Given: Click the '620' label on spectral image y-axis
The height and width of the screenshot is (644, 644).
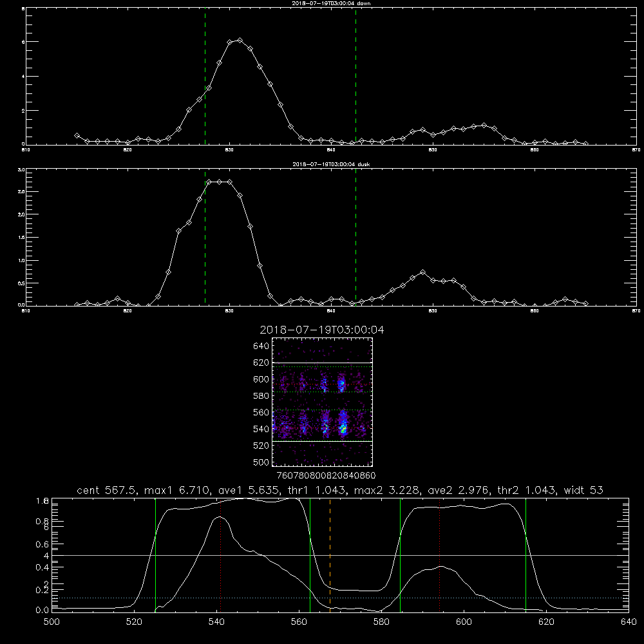Looking at the screenshot, I should pyautogui.click(x=261, y=363).
